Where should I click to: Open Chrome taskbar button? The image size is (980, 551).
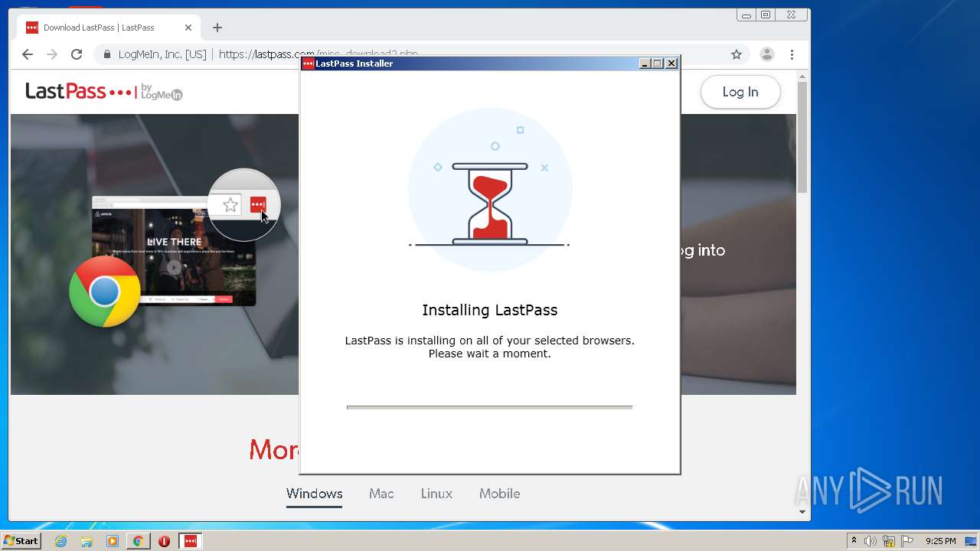(139, 541)
